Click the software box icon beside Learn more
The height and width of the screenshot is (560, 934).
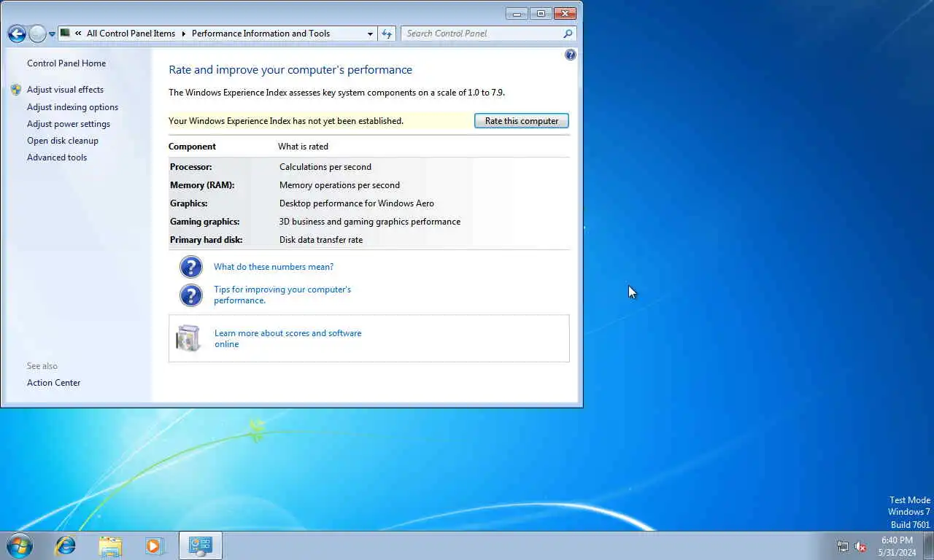(188, 338)
